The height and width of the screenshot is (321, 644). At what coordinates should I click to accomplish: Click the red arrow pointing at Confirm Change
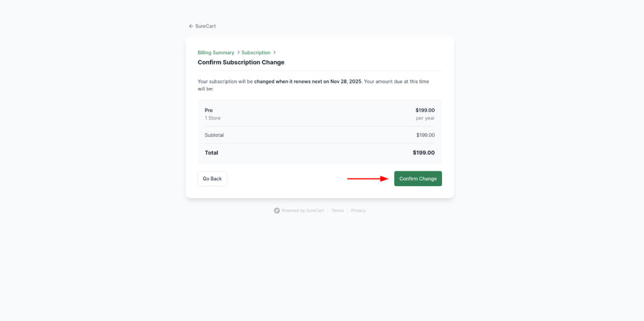[x=368, y=178]
